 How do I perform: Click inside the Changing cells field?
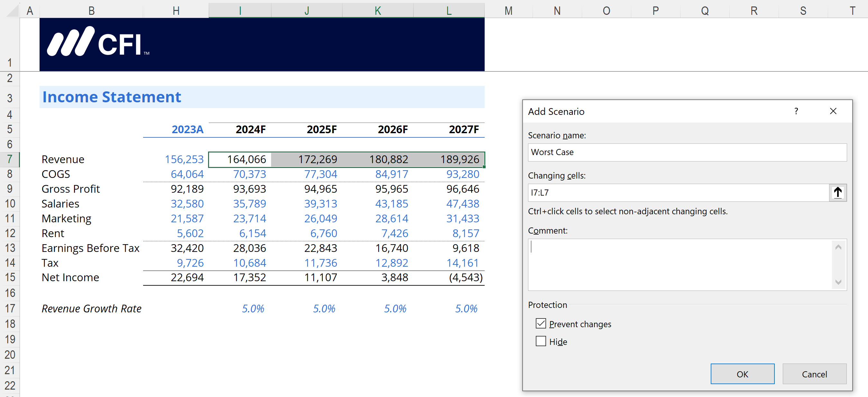click(x=677, y=193)
